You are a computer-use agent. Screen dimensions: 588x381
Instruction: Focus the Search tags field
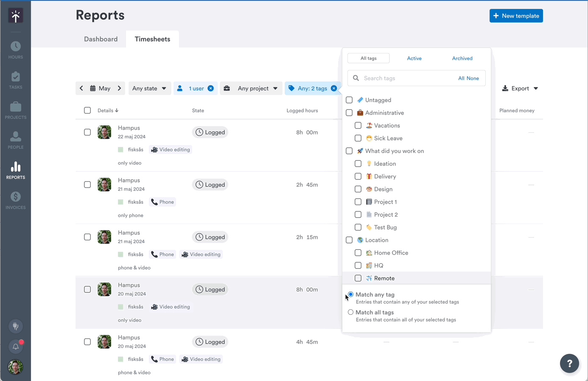point(403,78)
